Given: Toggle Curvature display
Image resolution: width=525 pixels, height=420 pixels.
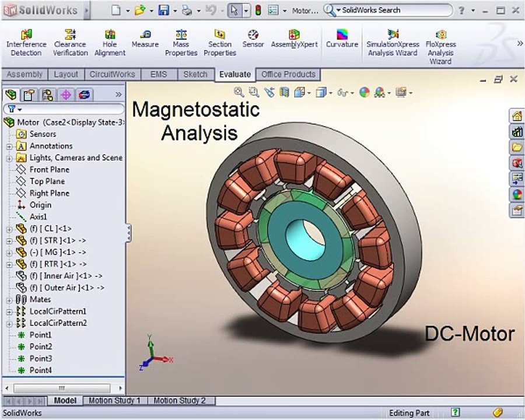Looking at the screenshot, I should pos(342,39).
